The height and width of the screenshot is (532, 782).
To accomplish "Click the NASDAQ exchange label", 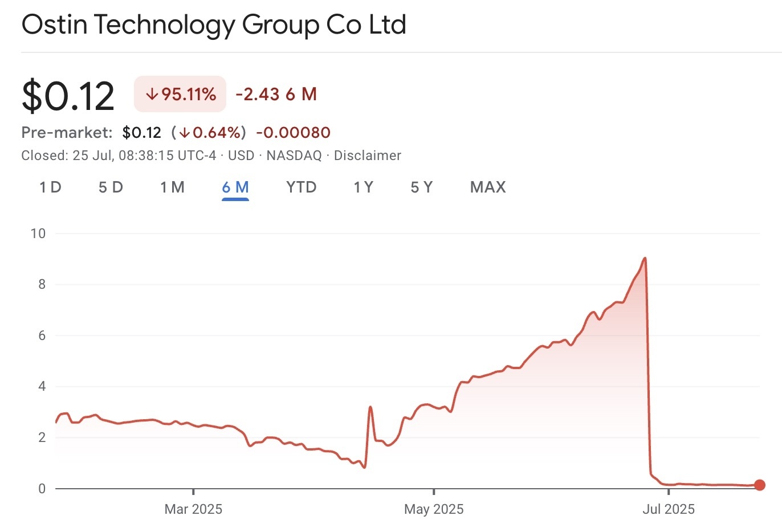I will [x=294, y=155].
